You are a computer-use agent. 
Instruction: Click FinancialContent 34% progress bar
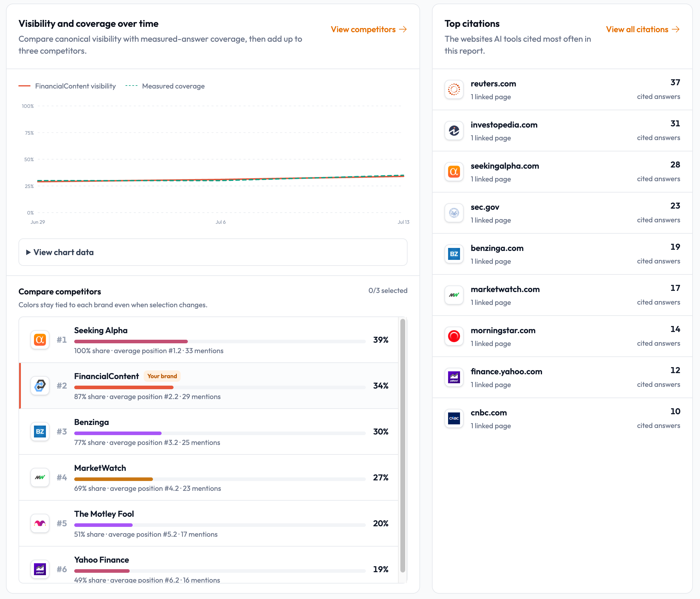coord(220,387)
